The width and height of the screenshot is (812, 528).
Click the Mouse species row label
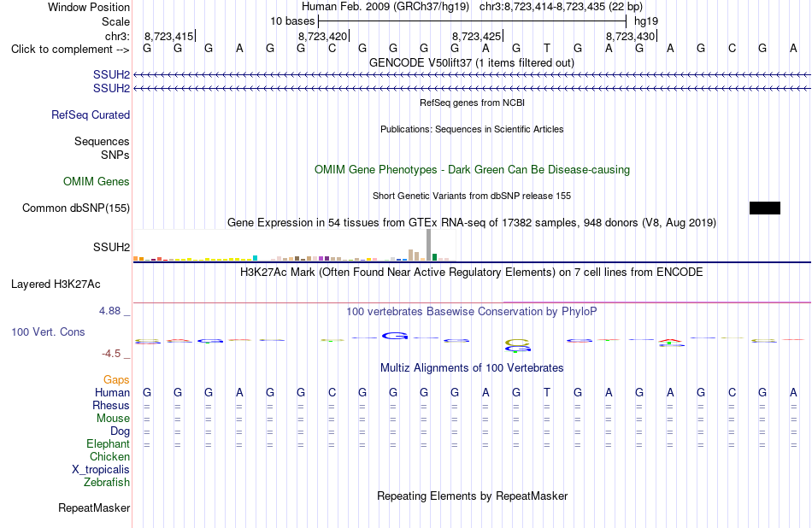(x=113, y=419)
